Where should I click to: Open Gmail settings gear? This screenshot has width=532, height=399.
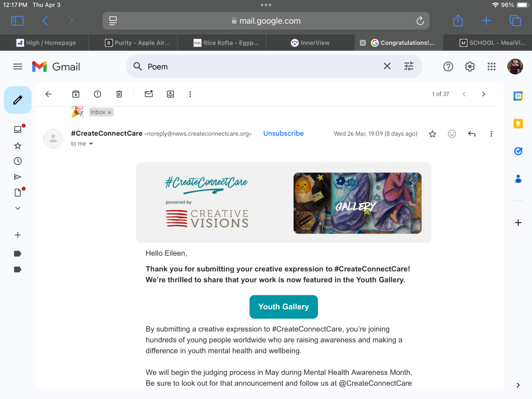click(x=470, y=66)
